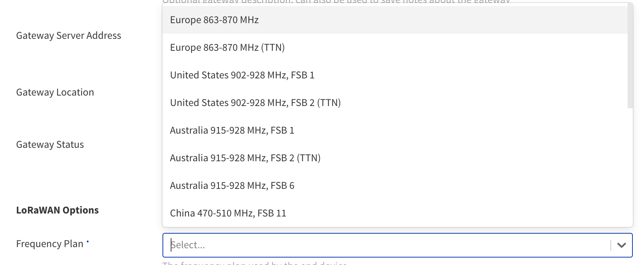Image resolution: width=644 pixels, height=265 pixels.
Task: Select United States 902-928 MHz, FSB 2 (TTN)
Action: (255, 102)
